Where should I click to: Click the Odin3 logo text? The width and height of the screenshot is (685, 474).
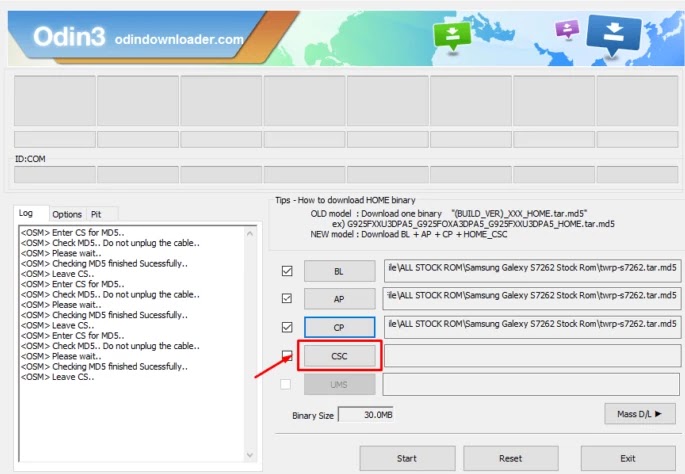click(x=69, y=37)
